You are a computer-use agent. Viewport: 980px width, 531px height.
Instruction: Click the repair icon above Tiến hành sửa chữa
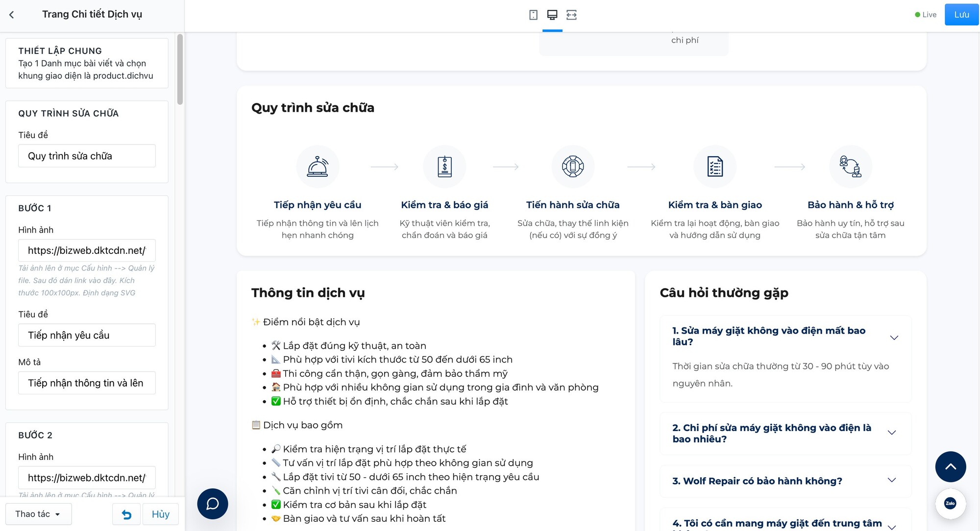pyautogui.click(x=573, y=167)
